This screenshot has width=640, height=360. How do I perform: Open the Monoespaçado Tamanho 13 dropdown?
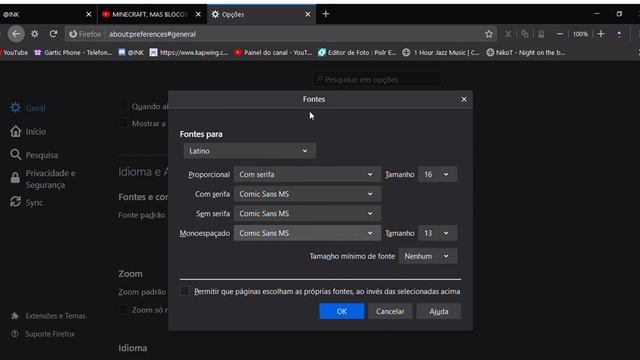438,233
